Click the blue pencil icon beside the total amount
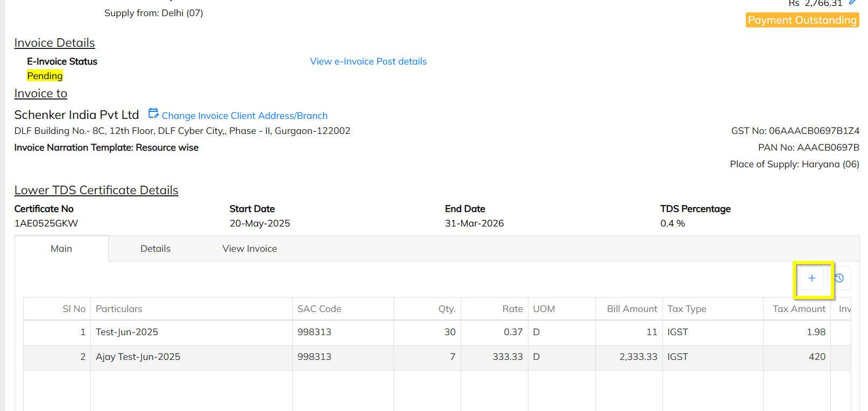Screen dimensions: 868x411 [852, 3]
